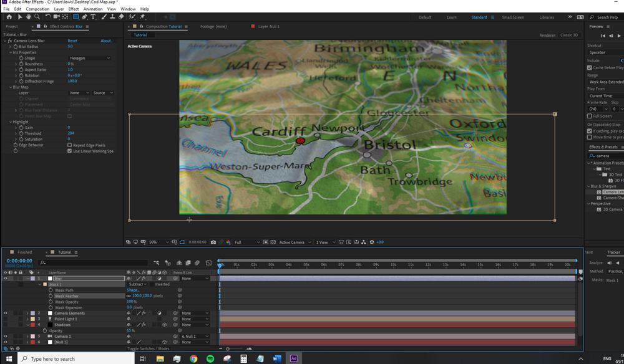Open the Blur Map Layer None dropdown

pyautogui.click(x=79, y=93)
